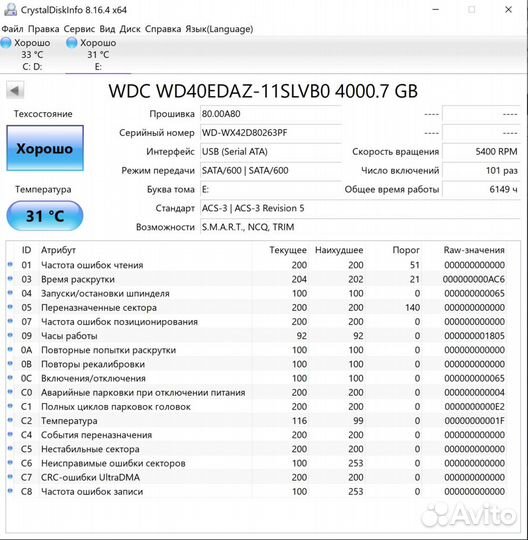Viewport: 528px width, 540px height.
Task: Click status dot of attribute 07 row
Action: coord(10,321)
